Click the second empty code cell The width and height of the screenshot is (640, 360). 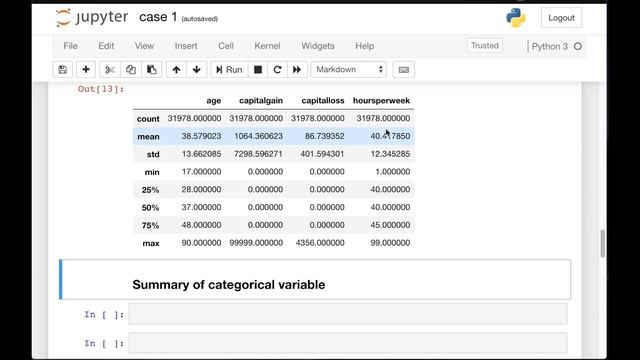click(348, 343)
